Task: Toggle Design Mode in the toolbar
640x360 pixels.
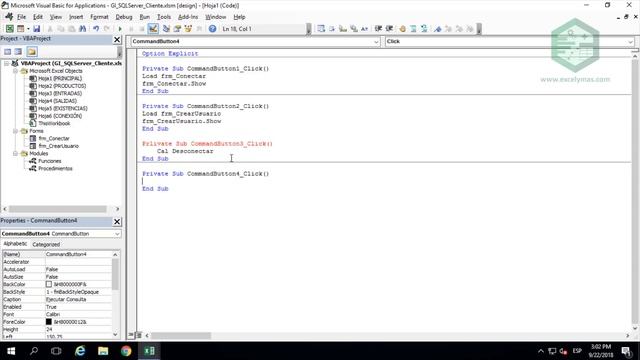Action: pyautogui.click(x=153, y=29)
